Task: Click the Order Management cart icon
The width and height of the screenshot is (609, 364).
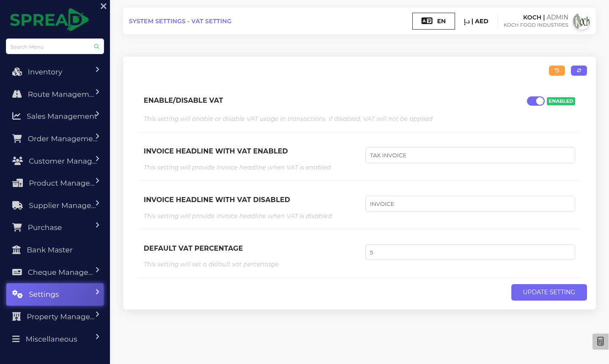Action: 17,138
